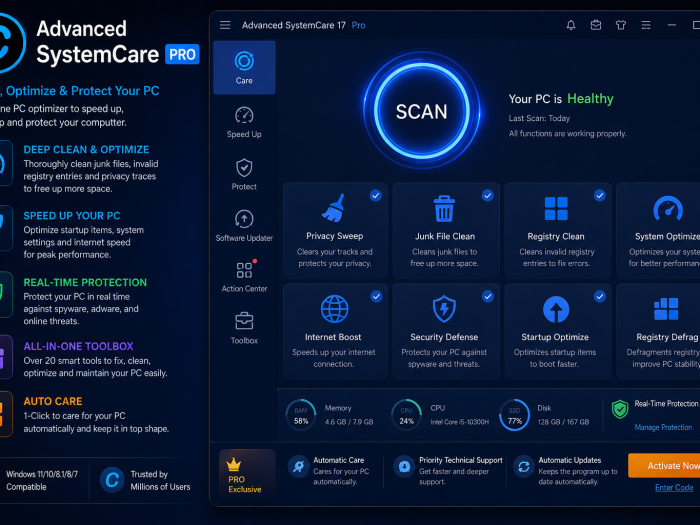Viewport: 700px width, 525px height.
Task: Click the Priority Technical Support icon
Action: (x=404, y=467)
